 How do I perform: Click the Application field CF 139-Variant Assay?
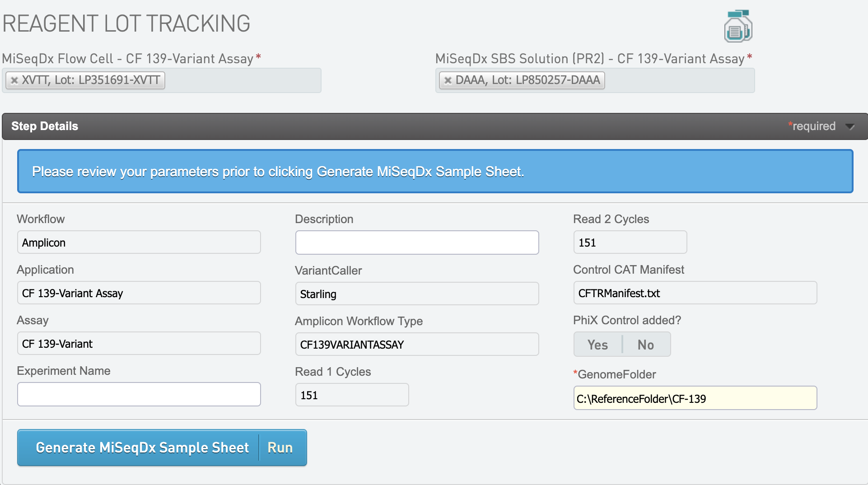tap(139, 293)
